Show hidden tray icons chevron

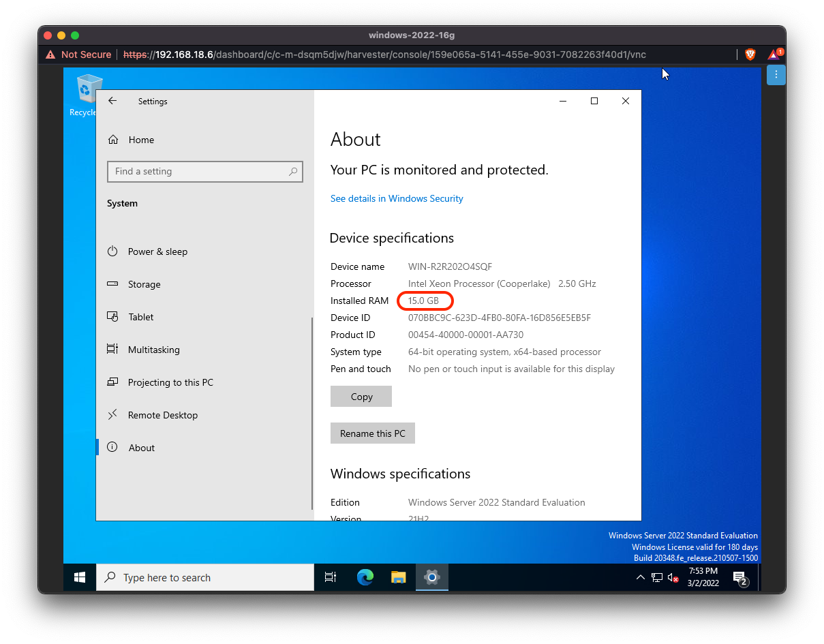pyautogui.click(x=640, y=577)
